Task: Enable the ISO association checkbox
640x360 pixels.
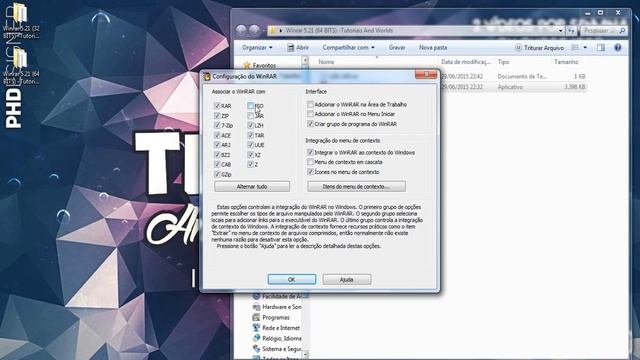Action: [250, 106]
